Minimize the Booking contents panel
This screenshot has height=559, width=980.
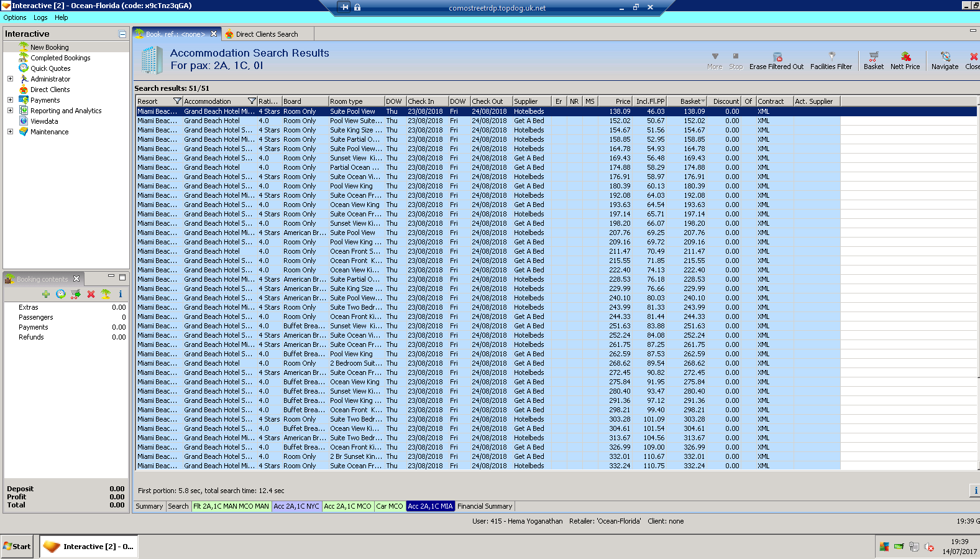tap(111, 277)
